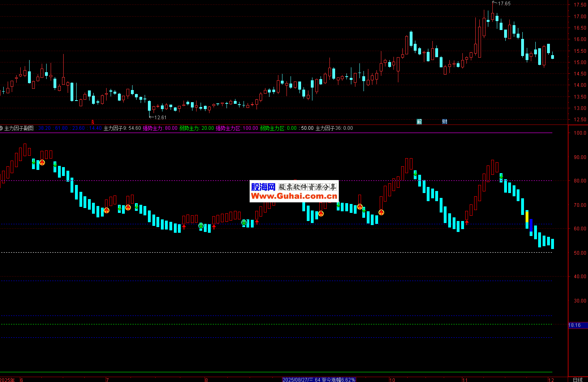Click the rightmost red up-arrow signal
This screenshot has height=382, width=588.
point(467,222)
